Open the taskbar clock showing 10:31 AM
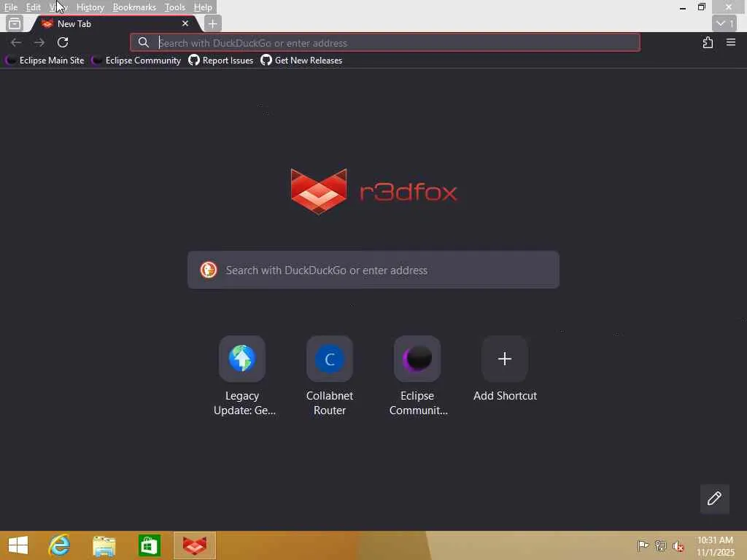This screenshot has width=747, height=560. click(715, 546)
